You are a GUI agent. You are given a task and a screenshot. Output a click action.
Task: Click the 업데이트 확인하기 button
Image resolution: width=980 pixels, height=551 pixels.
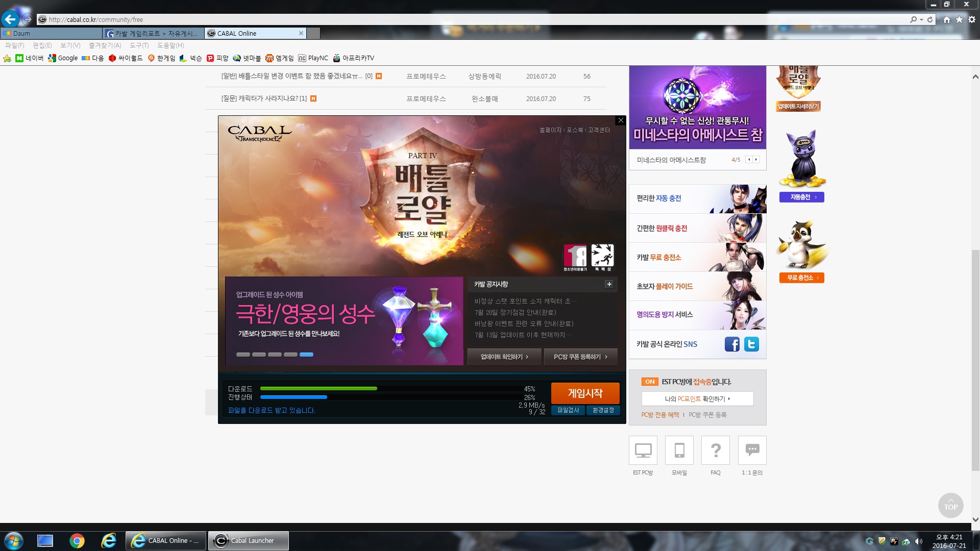coord(504,357)
